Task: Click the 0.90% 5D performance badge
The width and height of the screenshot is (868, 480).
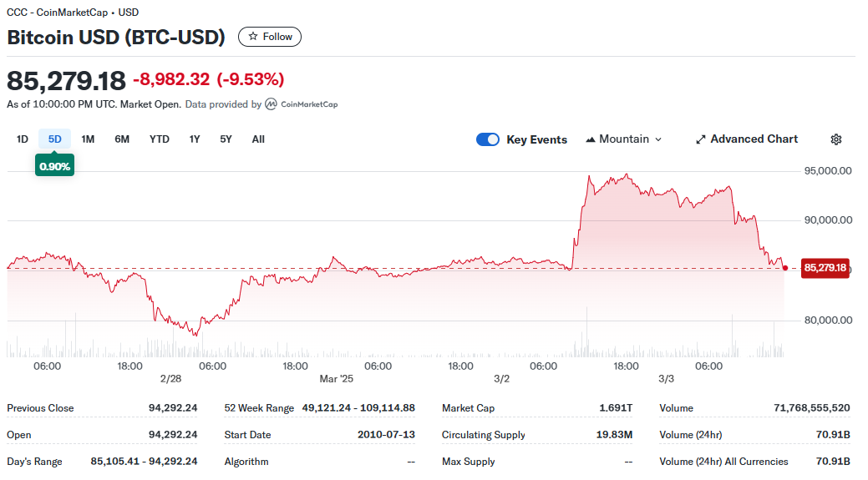Action: coord(55,166)
